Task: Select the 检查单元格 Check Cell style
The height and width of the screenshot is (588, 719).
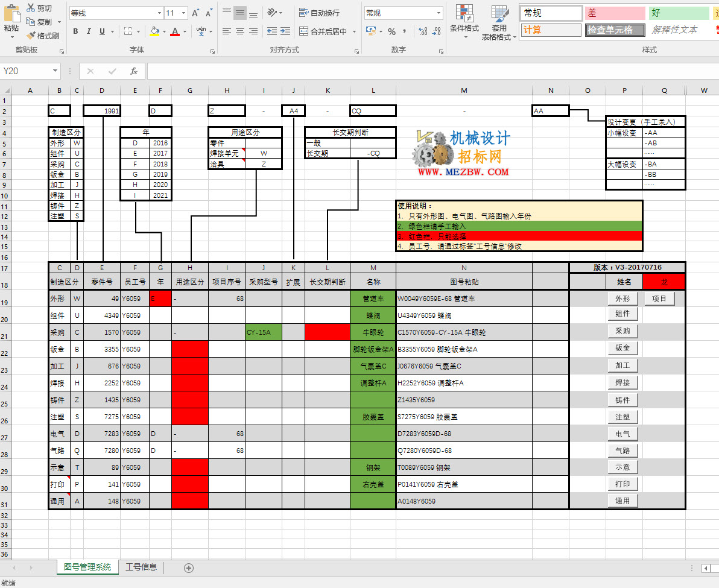Action: coord(615,30)
